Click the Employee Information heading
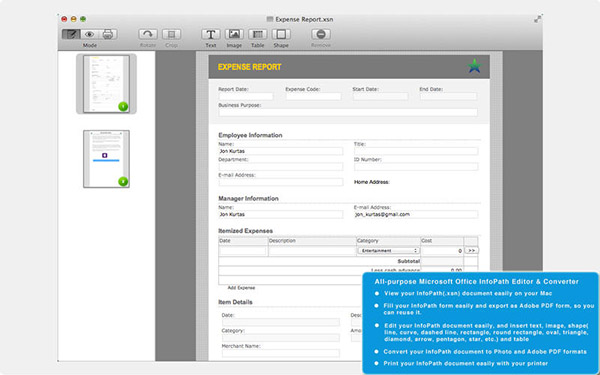This screenshot has height=375, width=600. point(250,135)
